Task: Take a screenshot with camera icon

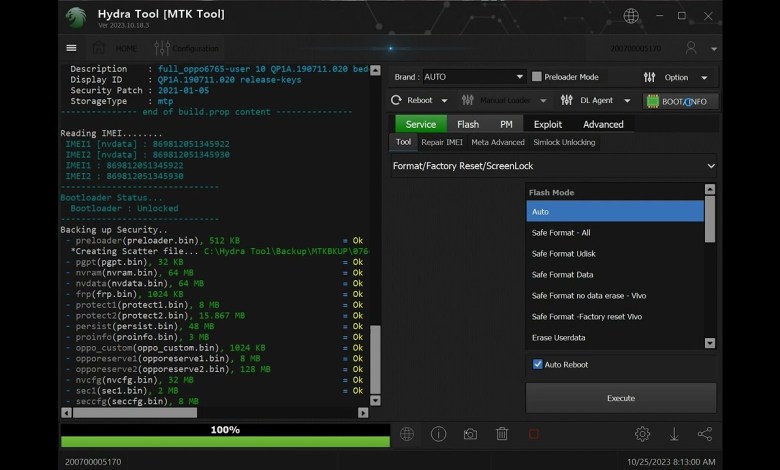Action: [x=470, y=434]
